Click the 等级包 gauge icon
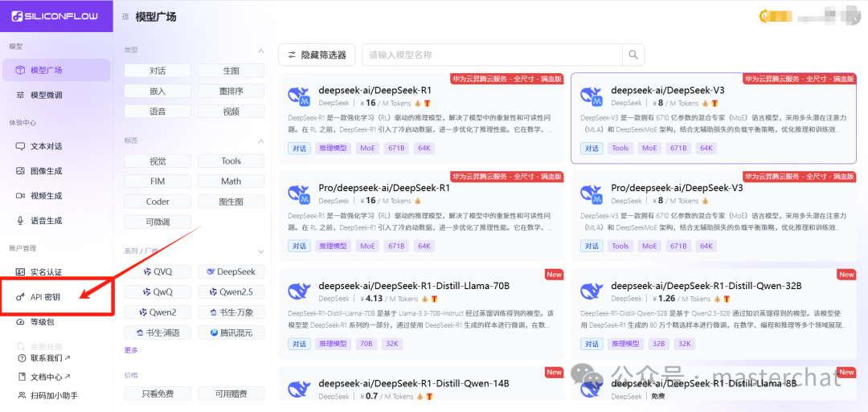The height and width of the screenshot is (412, 868). tap(20, 322)
